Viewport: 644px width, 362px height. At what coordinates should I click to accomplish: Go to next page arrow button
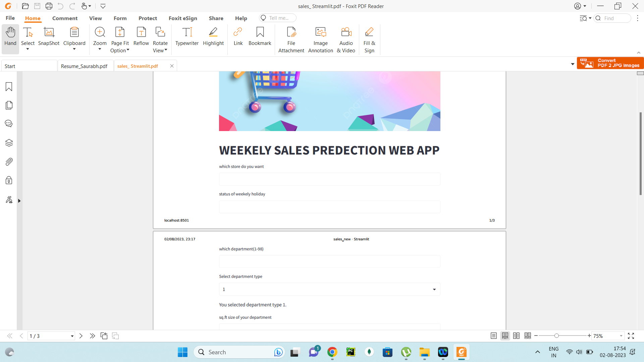pyautogui.click(x=81, y=336)
